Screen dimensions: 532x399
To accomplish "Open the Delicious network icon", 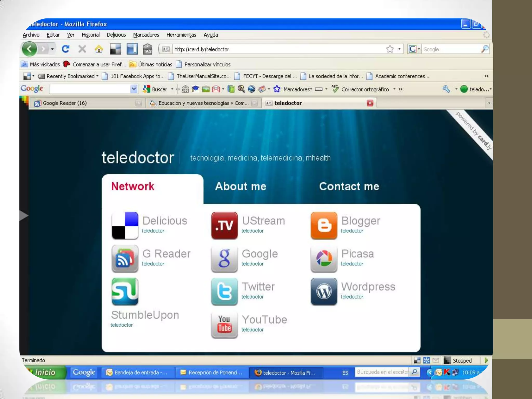I will 125,225.
